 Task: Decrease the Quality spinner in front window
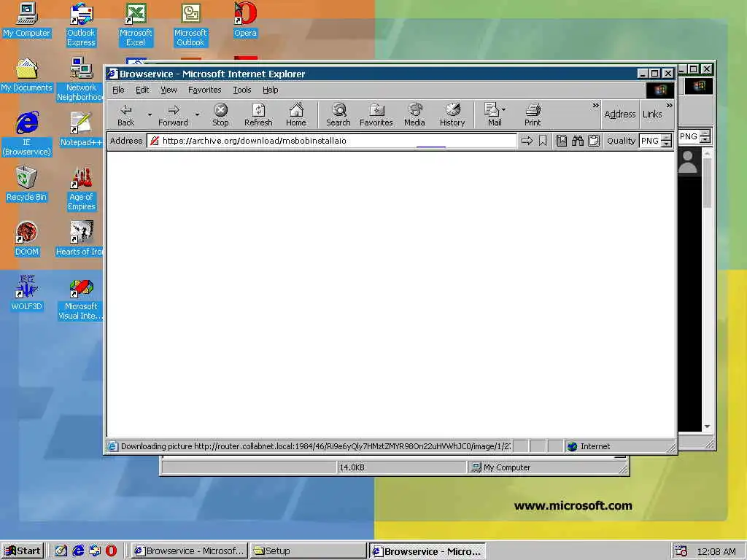tap(667, 144)
